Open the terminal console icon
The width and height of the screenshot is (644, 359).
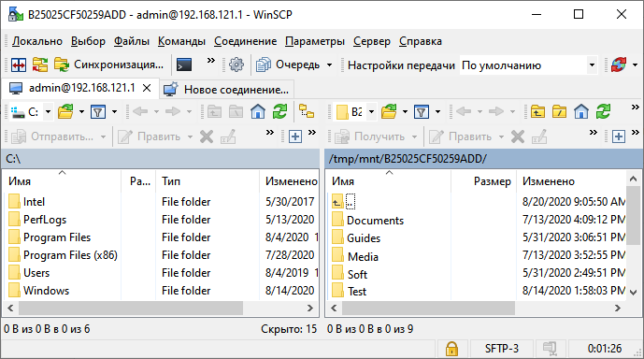tap(184, 65)
